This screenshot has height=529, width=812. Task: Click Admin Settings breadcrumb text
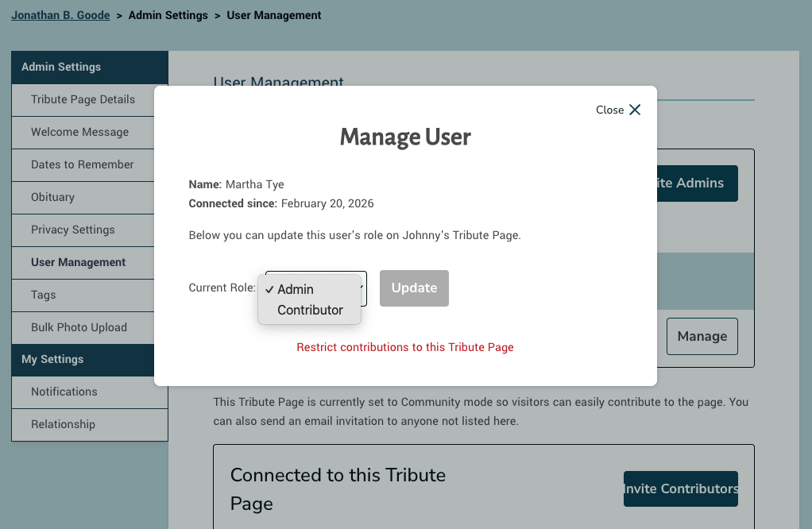pos(168,16)
